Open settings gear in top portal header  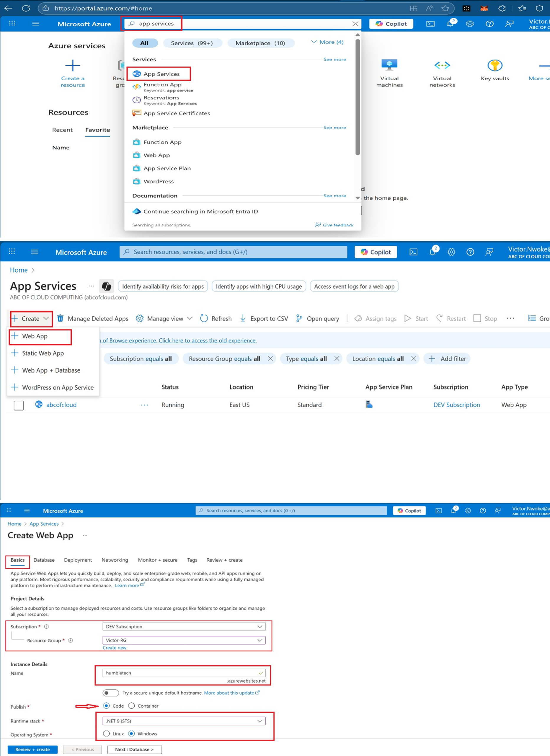[x=470, y=24]
